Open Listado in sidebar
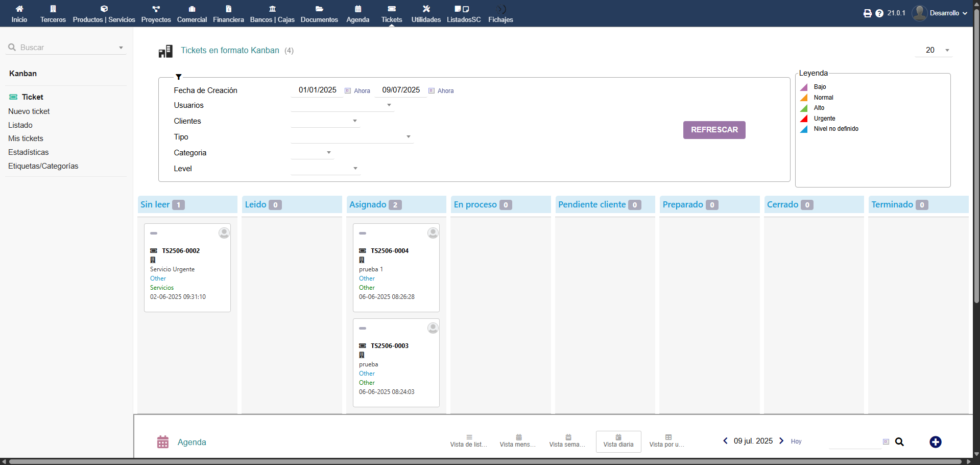Image resolution: width=980 pixels, height=465 pixels. (20, 125)
